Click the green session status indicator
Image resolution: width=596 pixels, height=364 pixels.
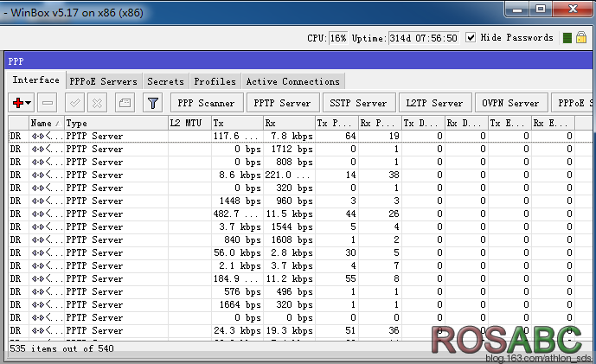[567, 38]
